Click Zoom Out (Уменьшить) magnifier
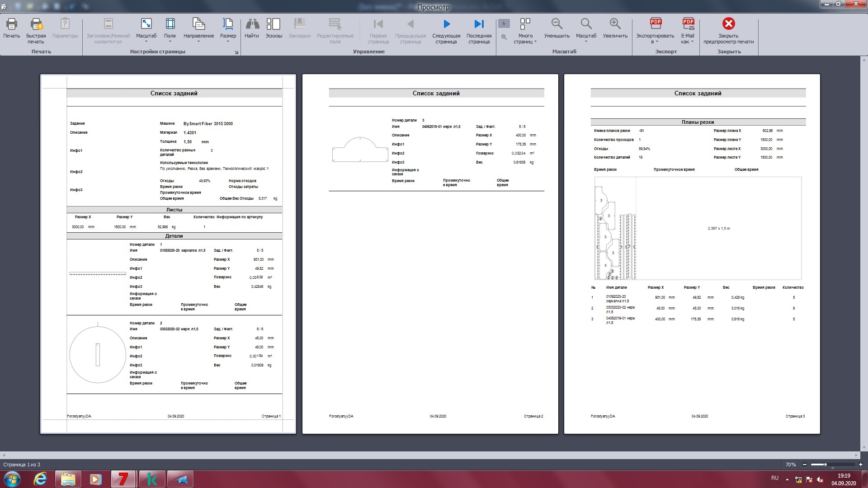Screen dimensions: 868x488 click(x=557, y=25)
